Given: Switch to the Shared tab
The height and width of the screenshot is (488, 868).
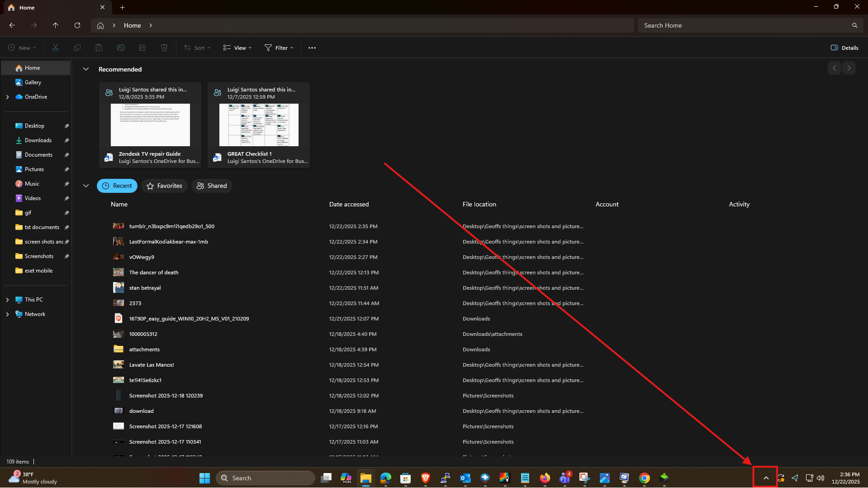Looking at the screenshot, I should (212, 186).
